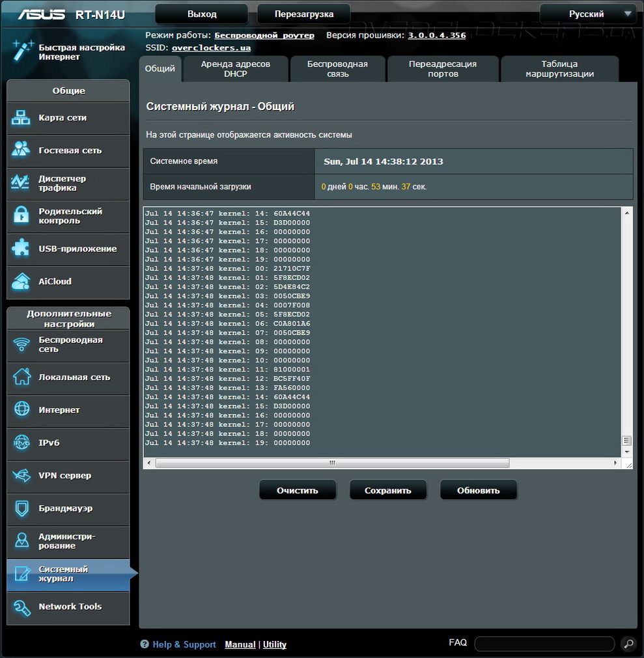Select the Таблица маршрутизации tab
The width and height of the screenshot is (644, 658).
(559, 69)
